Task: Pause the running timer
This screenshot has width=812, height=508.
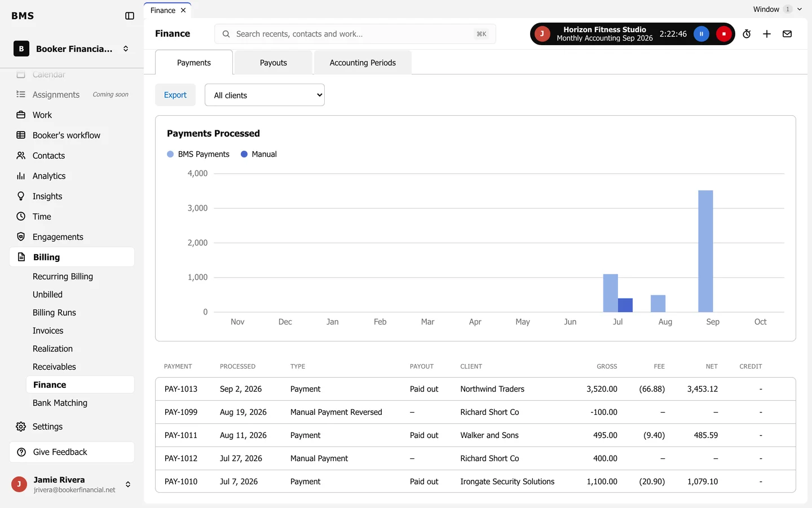Action: [x=701, y=34]
